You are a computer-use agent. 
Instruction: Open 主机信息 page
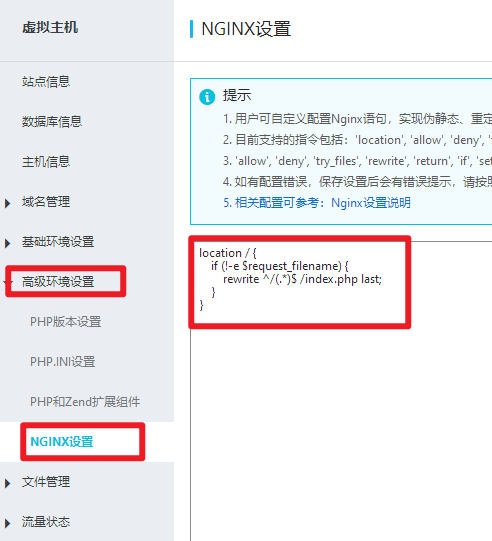46,162
